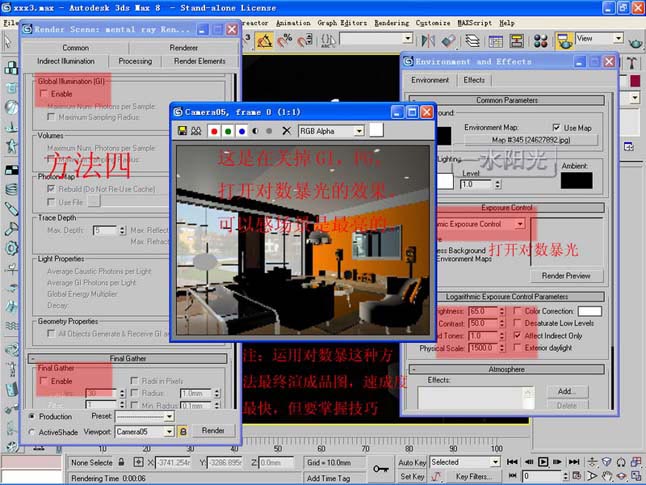This screenshot has height=485, width=646.
Task: Toggle the selection lock padlock in status bar
Action: point(122,462)
